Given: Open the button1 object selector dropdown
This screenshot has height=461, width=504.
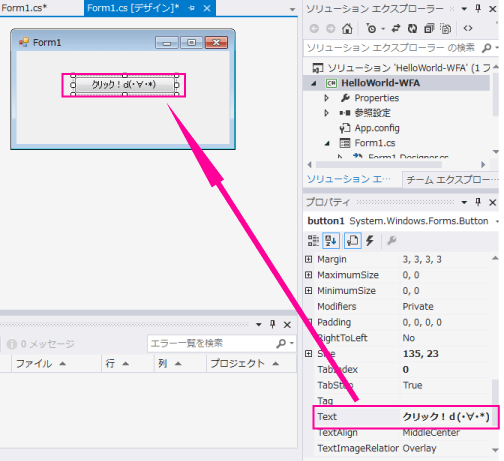Looking at the screenshot, I should coord(497,221).
